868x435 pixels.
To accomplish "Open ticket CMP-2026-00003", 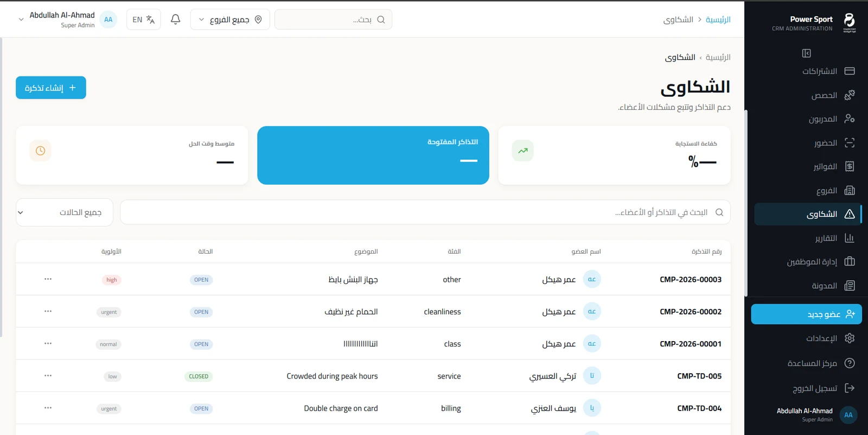I will tap(691, 280).
